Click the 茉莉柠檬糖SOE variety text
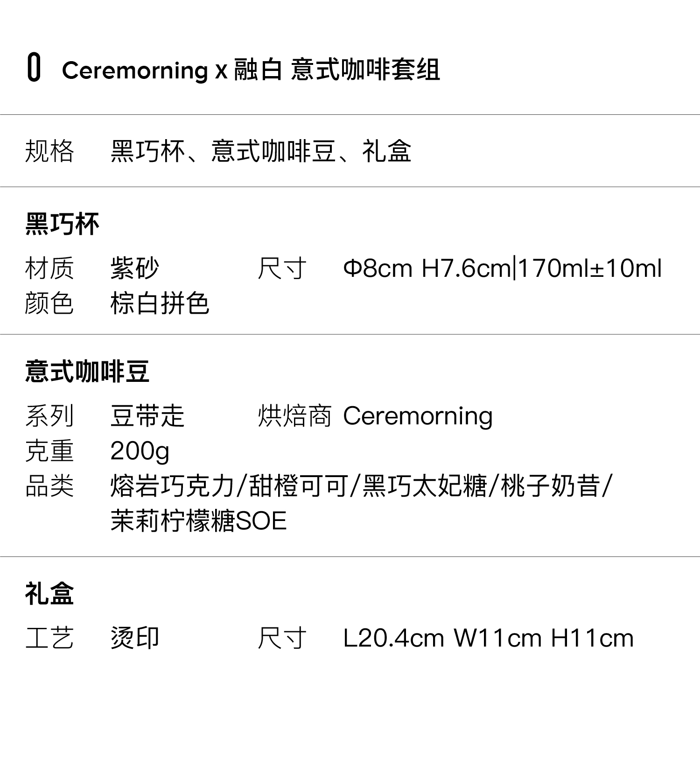Screen dimensions: 700x760 click(198, 521)
